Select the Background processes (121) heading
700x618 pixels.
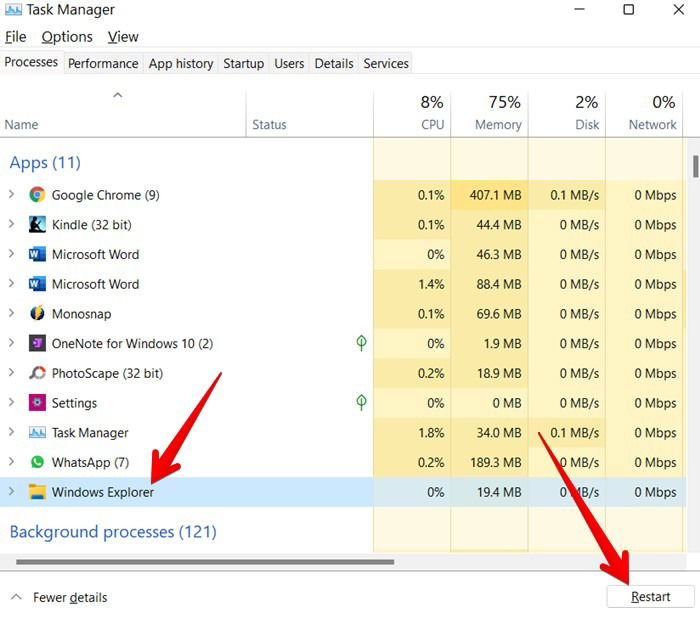113,531
